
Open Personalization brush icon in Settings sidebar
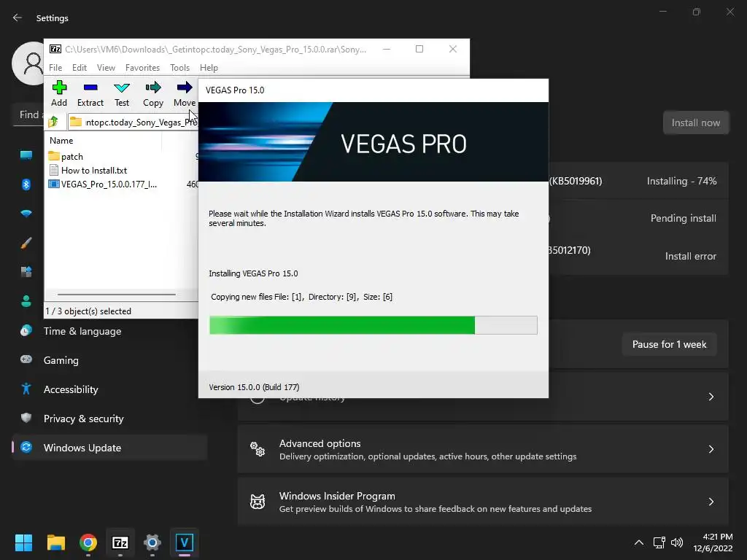pyautogui.click(x=26, y=243)
